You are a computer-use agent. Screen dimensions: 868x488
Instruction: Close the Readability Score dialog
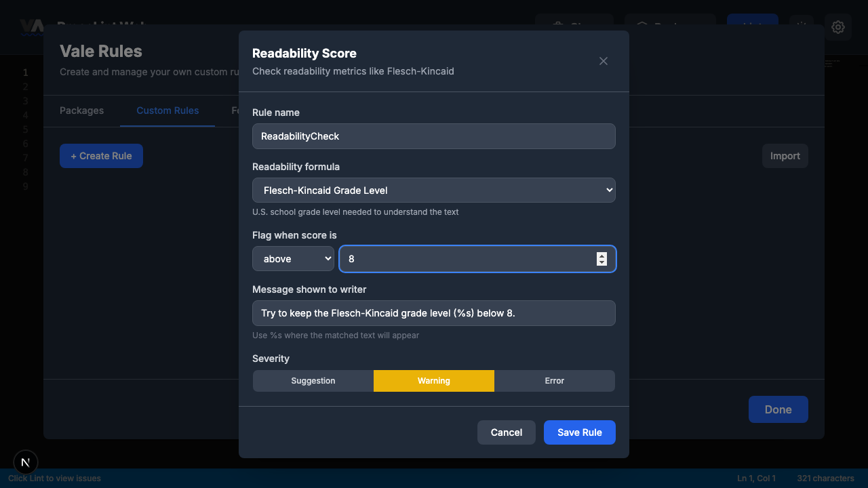tap(603, 61)
